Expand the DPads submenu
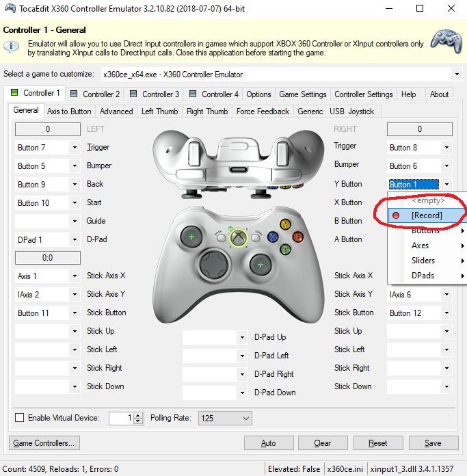Image resolution: width=467 pixels, height=476 pixels. 427,276
